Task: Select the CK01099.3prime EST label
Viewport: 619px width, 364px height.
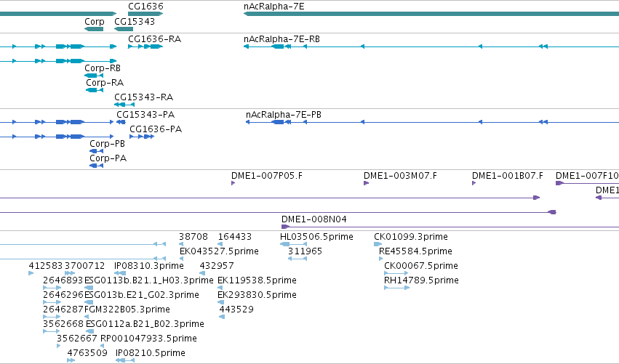Action: [x=411, y=237]
